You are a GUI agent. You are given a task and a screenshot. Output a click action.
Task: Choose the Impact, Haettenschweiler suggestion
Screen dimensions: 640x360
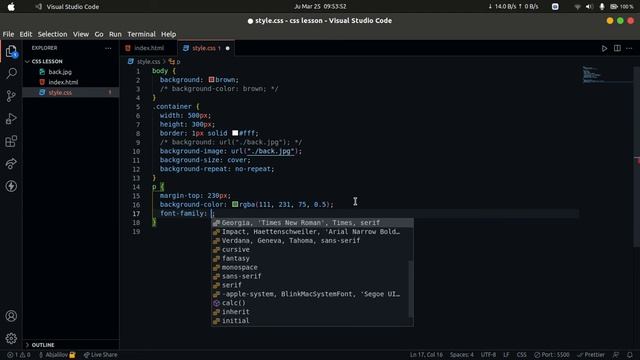[x=312, y=232]
